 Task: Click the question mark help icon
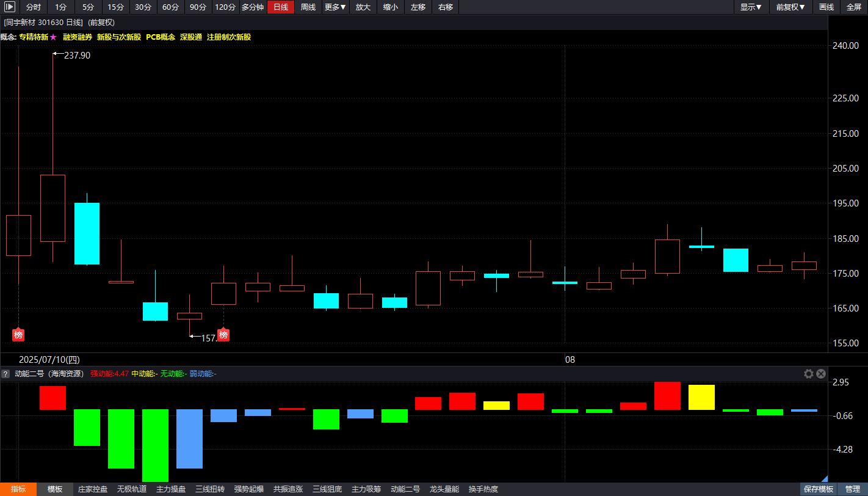tap(5, 374)
